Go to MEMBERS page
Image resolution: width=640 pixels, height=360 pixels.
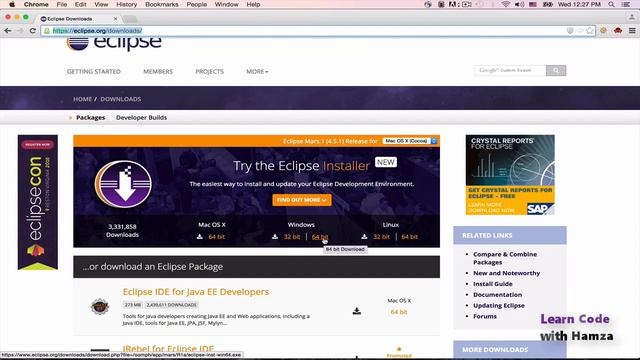[158, 71]
